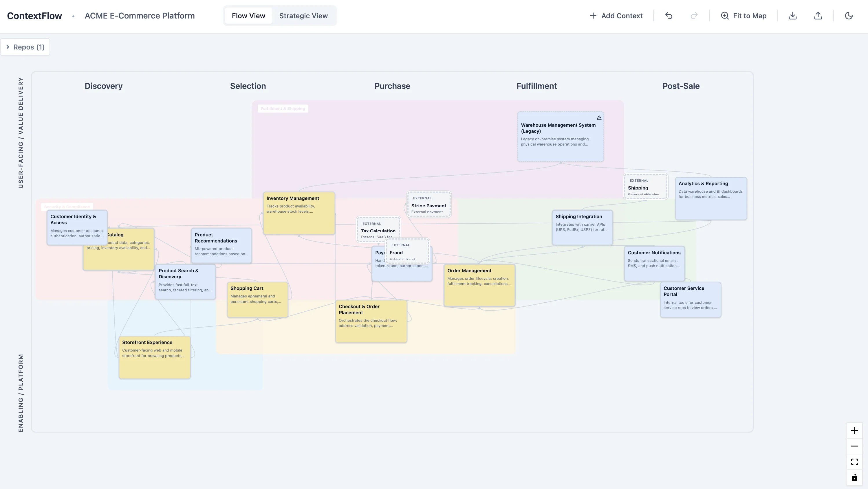Zoom out with the minus control
This screenshot has width=868, height=489.
click(x=854, y=446)
